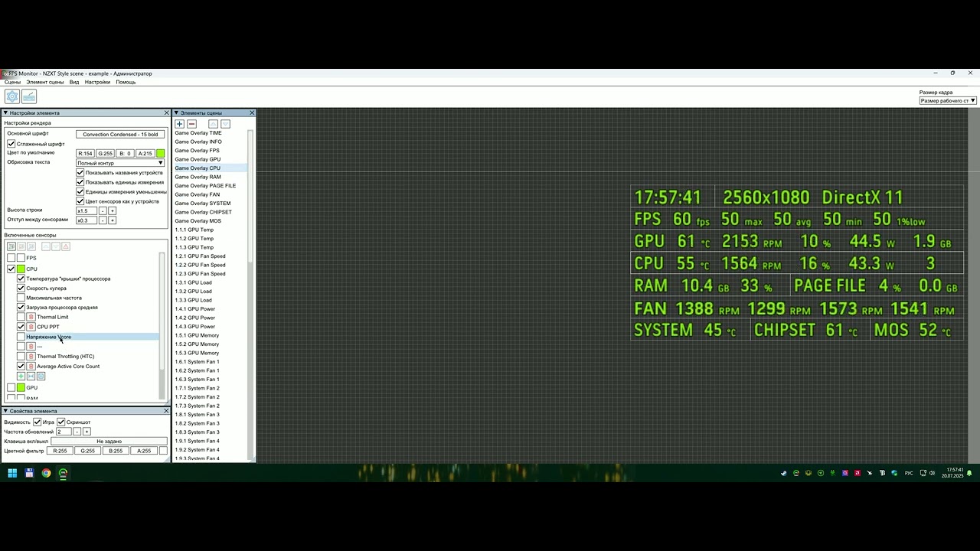Click the keyboard hotkeys toolbar icon
This screenshot has width=980, height=551.
point(29,96)
